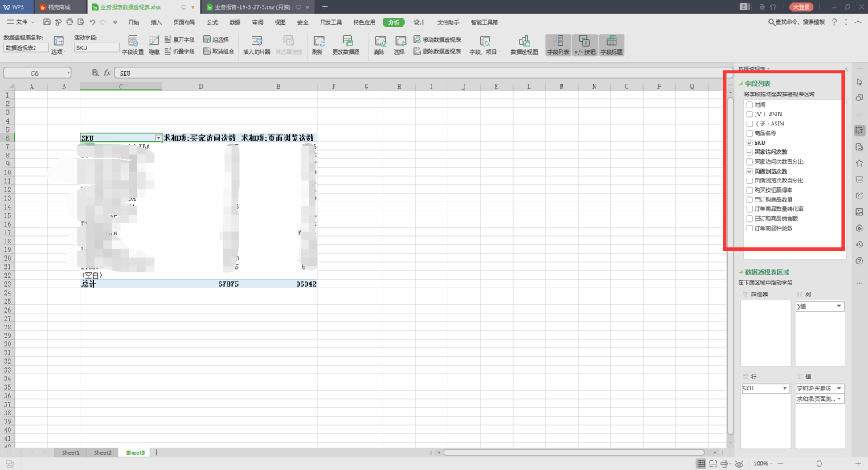This screenshot has width=868, height=470.
Task: Uncheck the SKU field checkbox
Action: click(750, 142)
